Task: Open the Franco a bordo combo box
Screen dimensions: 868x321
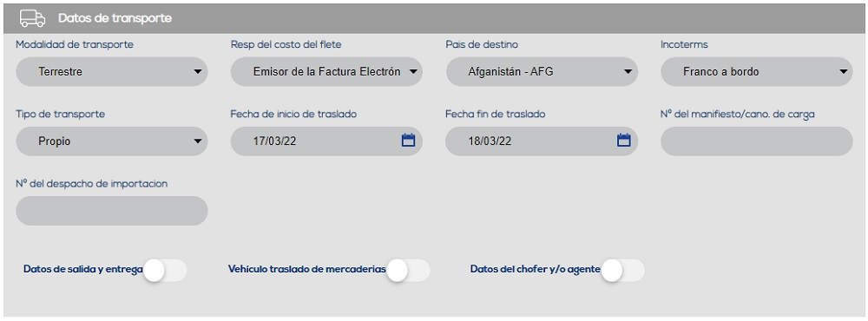Action: tap(757, 72)
